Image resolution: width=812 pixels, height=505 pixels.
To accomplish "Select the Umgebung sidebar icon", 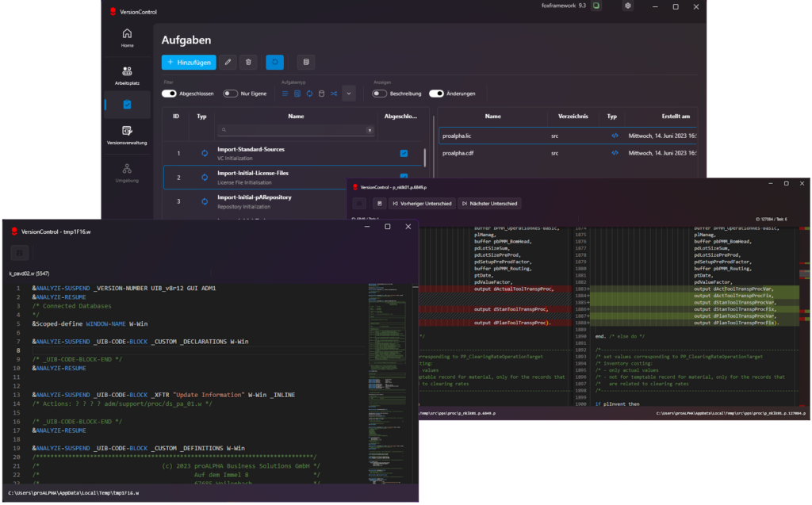I will tap(127, 170).
